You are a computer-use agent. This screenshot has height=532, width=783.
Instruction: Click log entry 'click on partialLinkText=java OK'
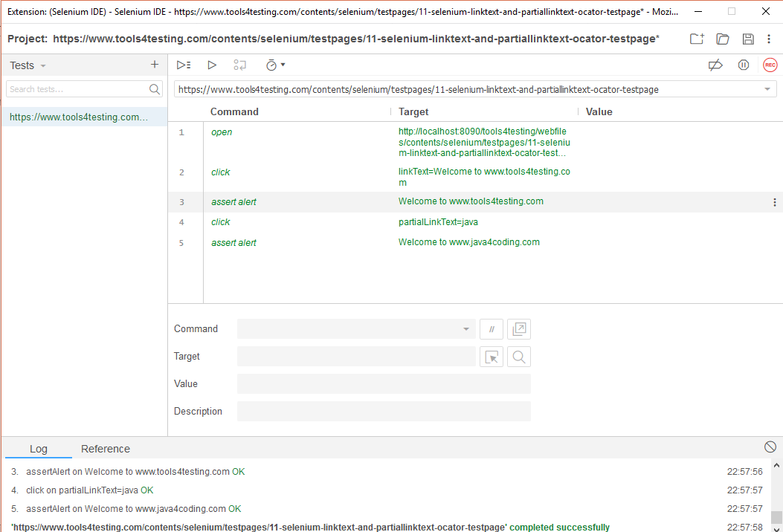coord(90,490)
